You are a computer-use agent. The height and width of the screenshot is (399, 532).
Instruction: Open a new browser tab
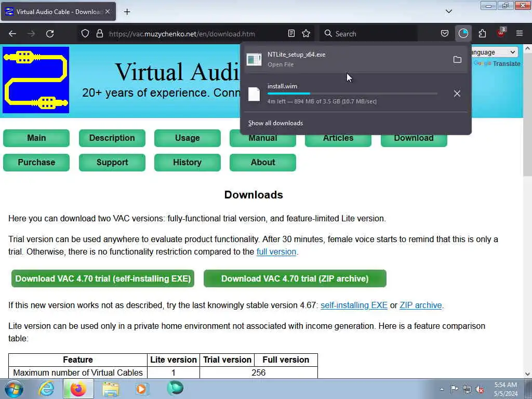point(127,12)
